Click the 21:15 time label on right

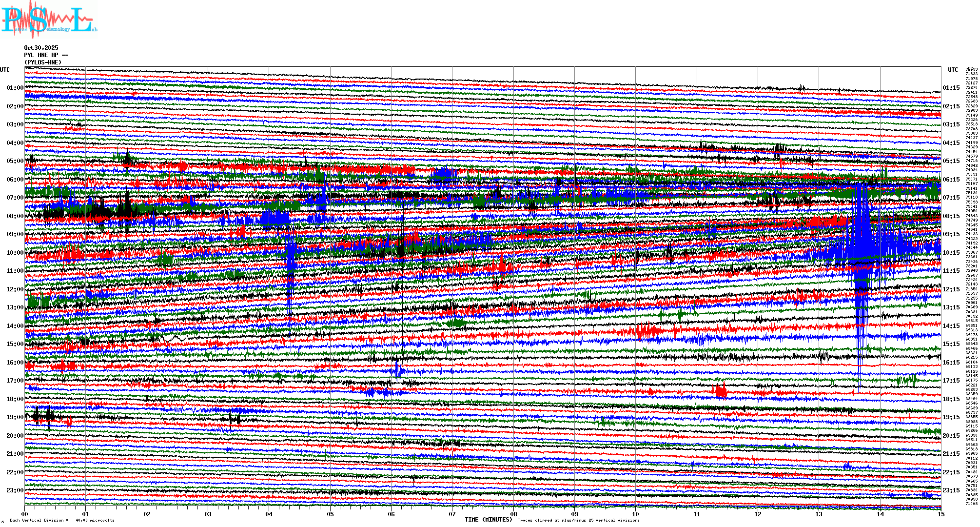coord(951,454)
